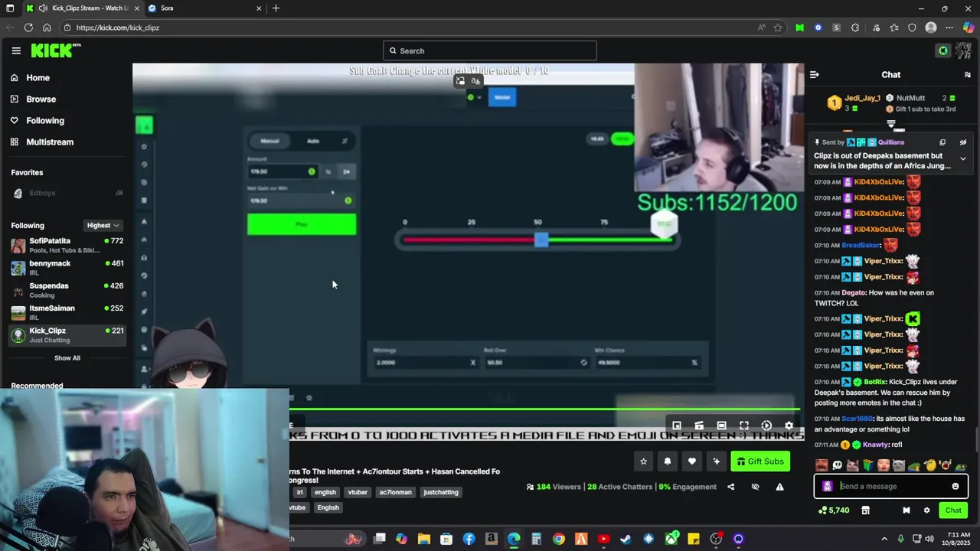
Task: Enter fullscreen in the player
Action: pyautogui.click(x=744, y=425)
